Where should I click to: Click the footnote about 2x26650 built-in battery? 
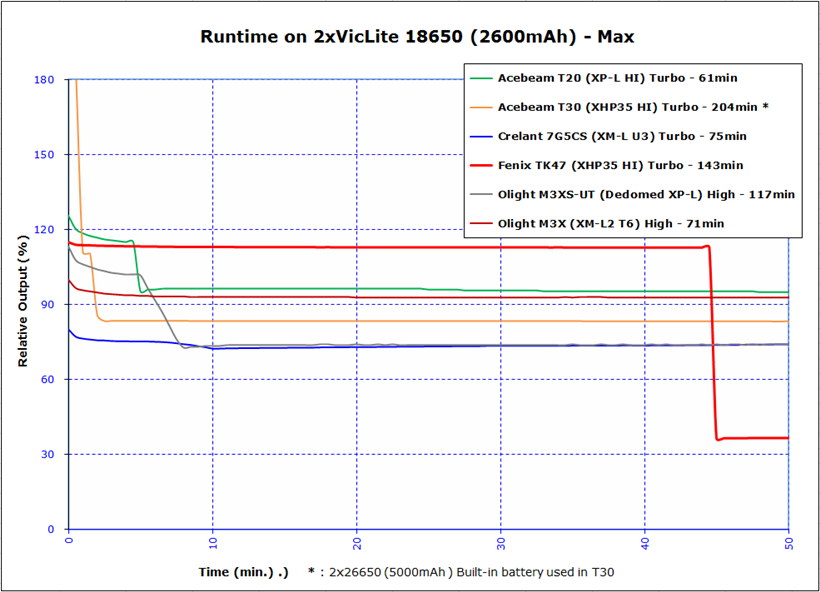pos(461,572)
